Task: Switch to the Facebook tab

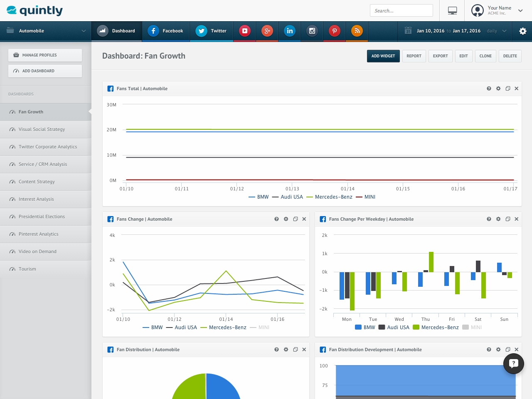Action: pyautogui.click(x=166, y=31)
